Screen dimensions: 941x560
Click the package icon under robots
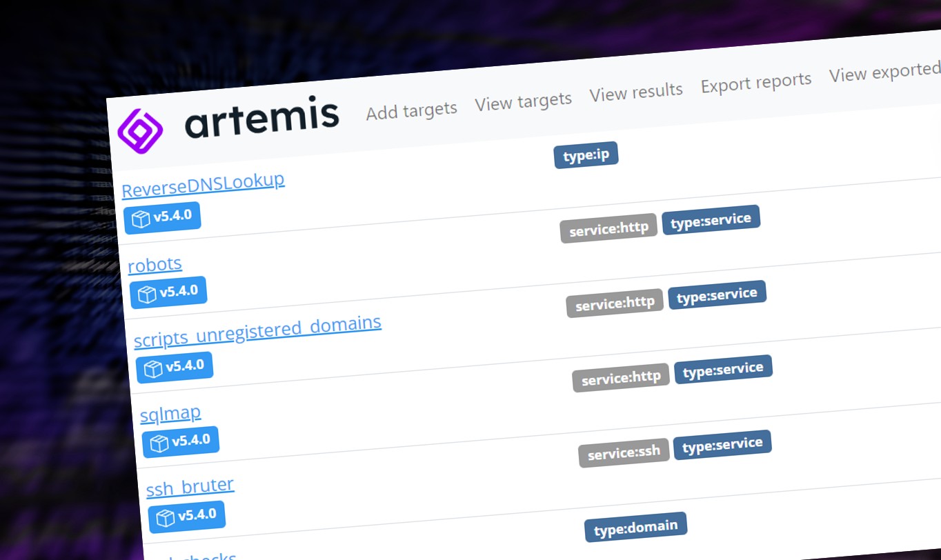pyautogui.click(x=148, y=294)
